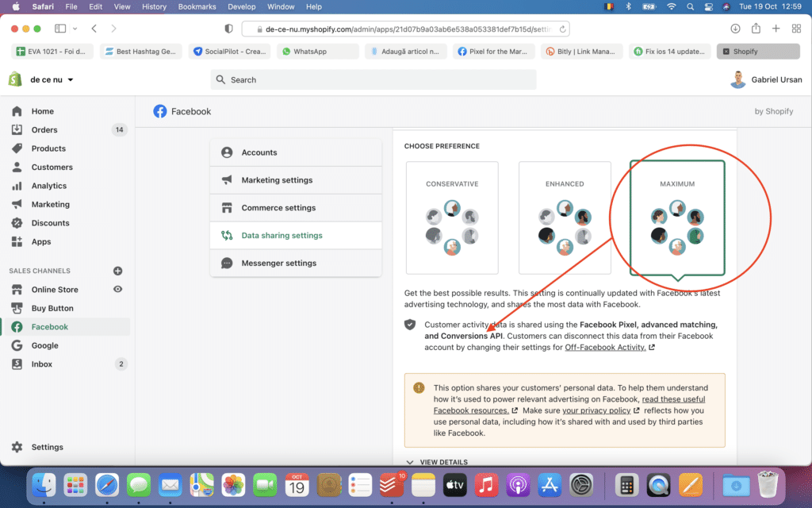Open Customers section

(x=52, y=167)
